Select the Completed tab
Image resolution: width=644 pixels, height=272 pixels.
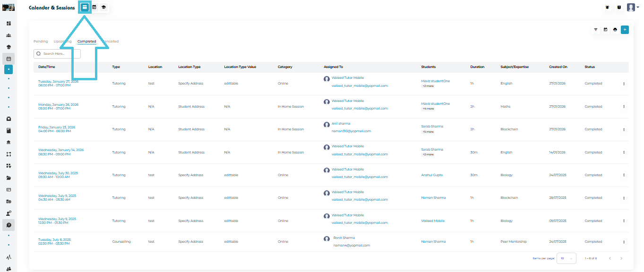(86, 42)
